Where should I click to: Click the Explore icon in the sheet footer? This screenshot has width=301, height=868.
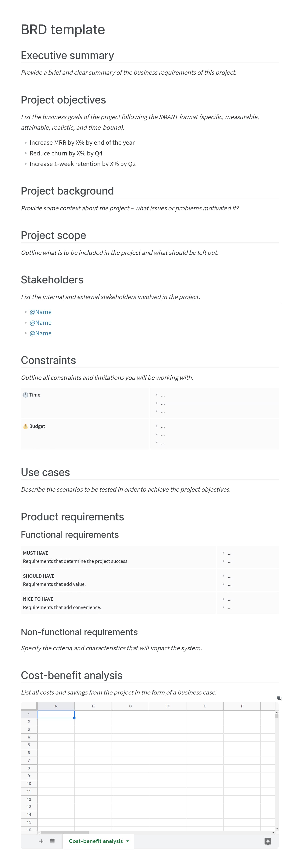pos(268,841)
